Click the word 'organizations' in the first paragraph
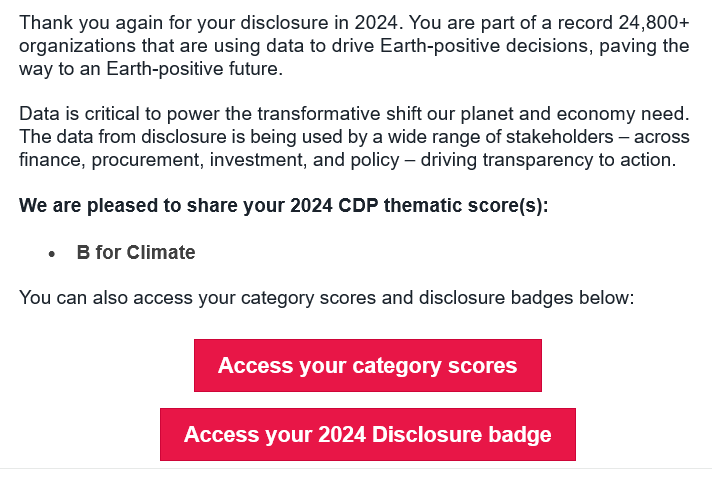The image size is (712, 484). point(77,46)
